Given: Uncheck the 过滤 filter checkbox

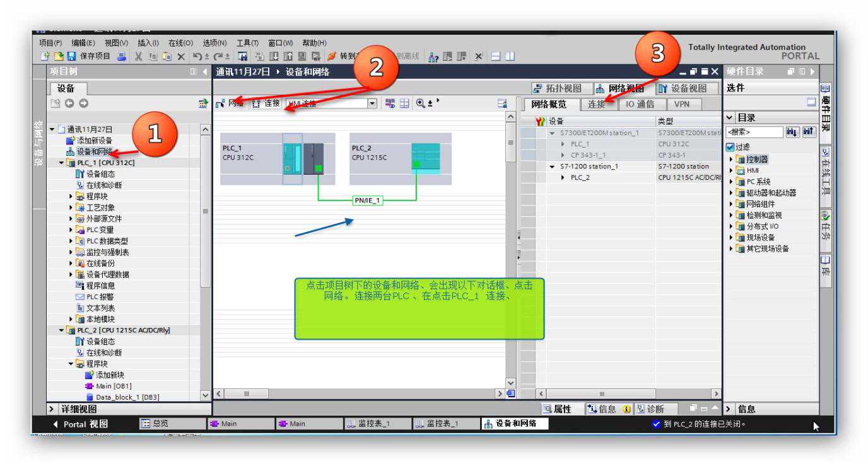Looking at the screenshot, I should [730, 147].
